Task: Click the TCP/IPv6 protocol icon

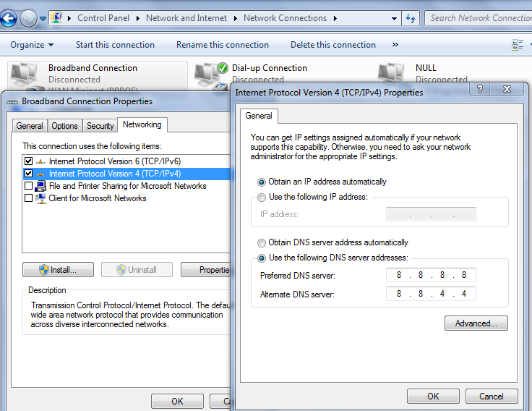Action: (40, 161)
